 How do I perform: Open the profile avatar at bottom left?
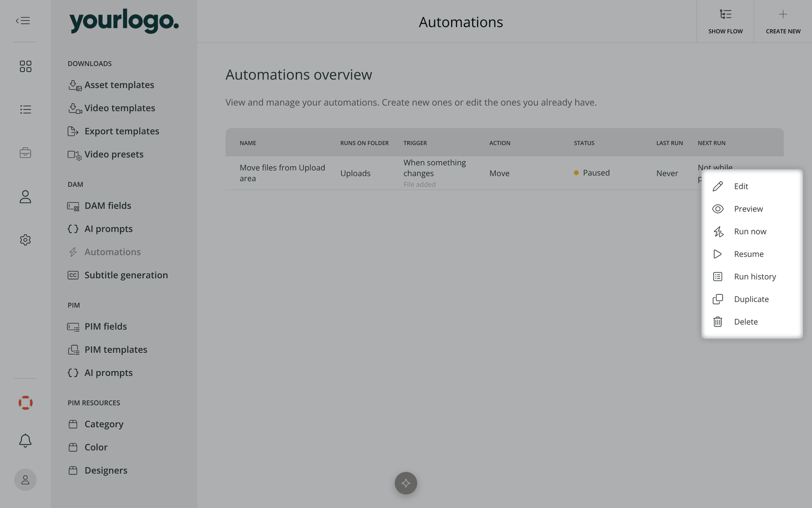(25, 480)
